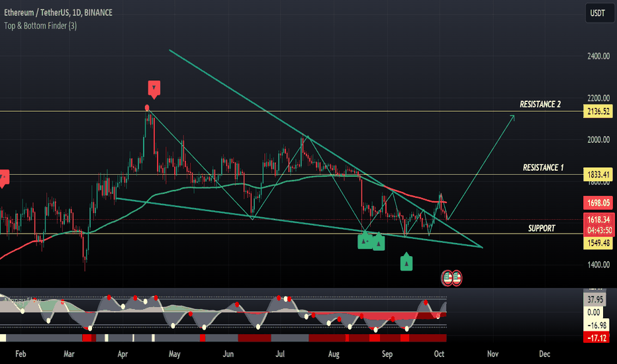The image size is (617, 364).
Task: Click the 1400.00 price axis label
Action: [598, 265]
